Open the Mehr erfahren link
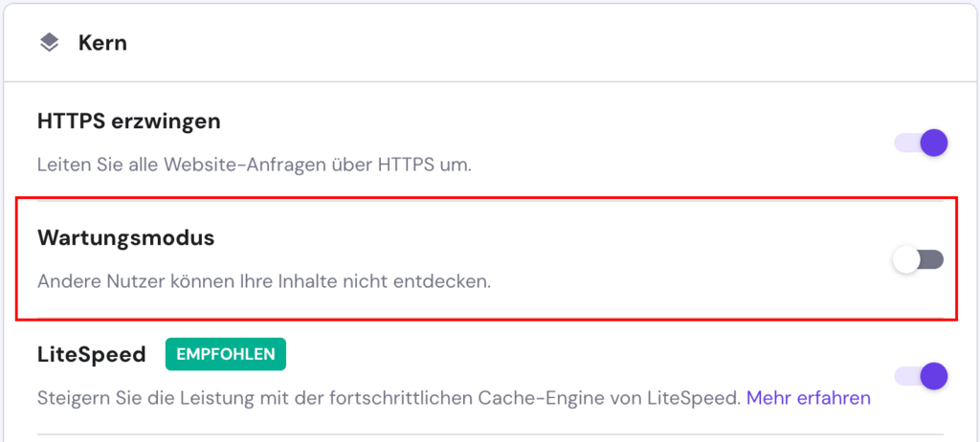This screenshot has height=442, width=980. [809, 397]
